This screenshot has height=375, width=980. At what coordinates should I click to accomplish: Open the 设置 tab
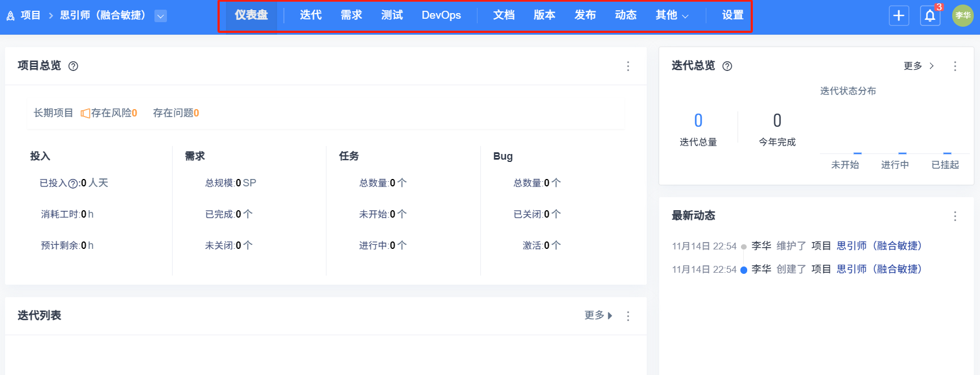click(733, 15)
